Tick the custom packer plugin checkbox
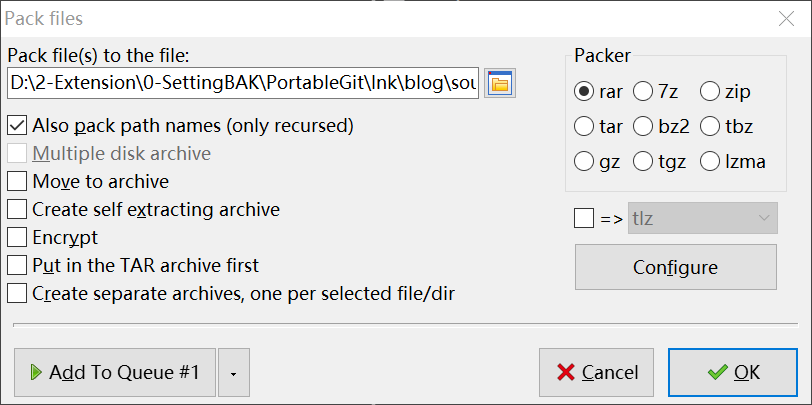Image resolution: width=812 pixels, height=405 pixels. [585, 218]
